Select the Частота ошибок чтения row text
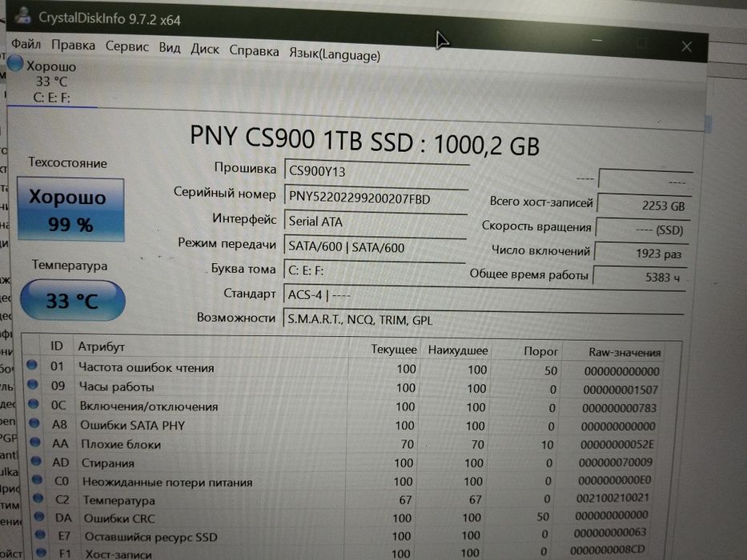This screenshot has height=560, width=747. (x=147, y=368)
